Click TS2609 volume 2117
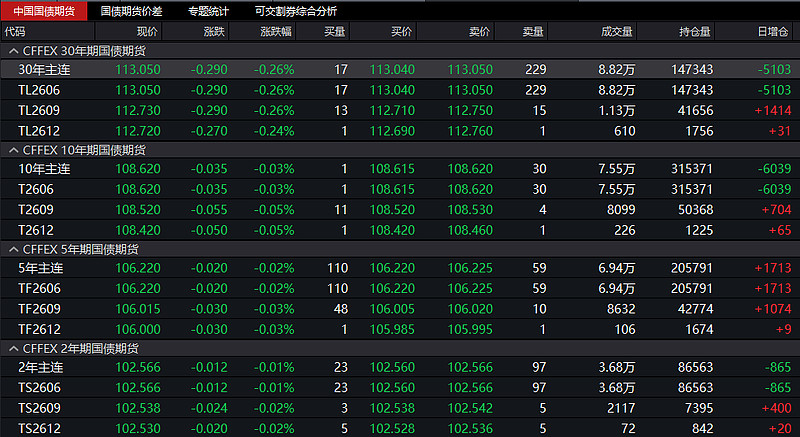800x437 pixels. 621,408
